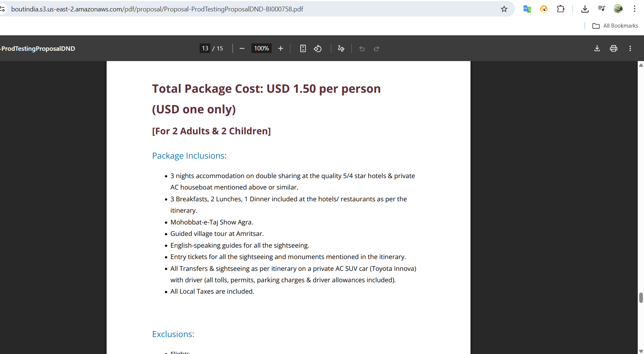Screen dimensions: 644x354
Task: Open the Chrome three-dot menu
Action: [634, 9]
